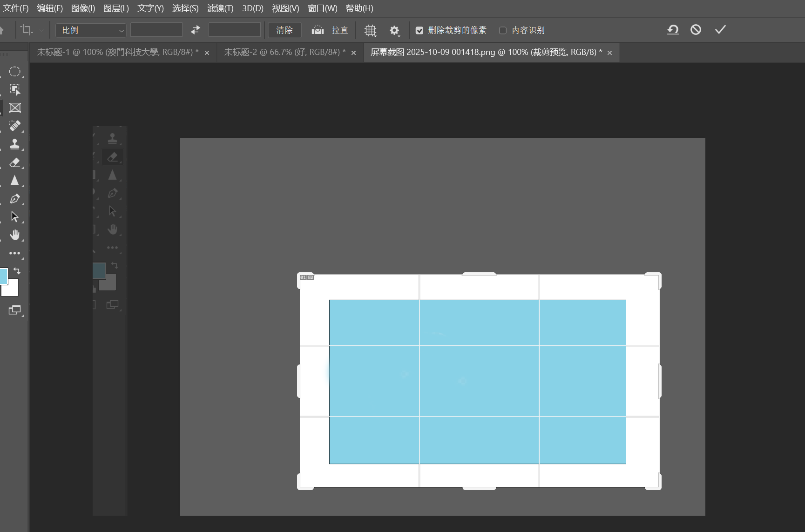Viewport: 805px width, 532px height.
Task: Click the 清除 (Clear) button
Action: pos(284,30)
